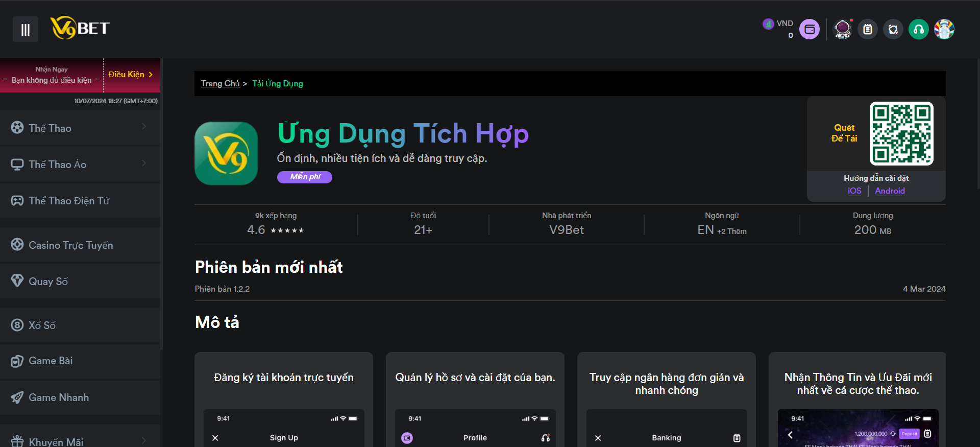Open Android installation guide link

[x=890, y=191]
